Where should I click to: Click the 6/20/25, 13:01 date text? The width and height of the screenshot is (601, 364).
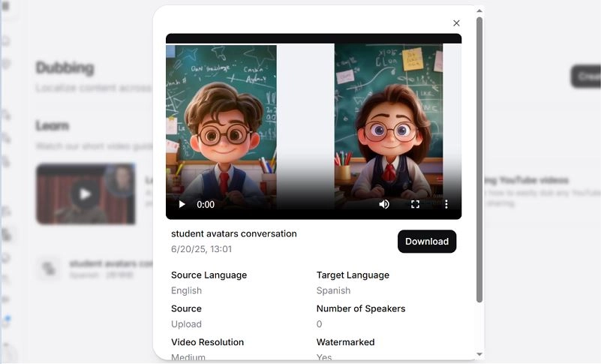pos(201,249)
